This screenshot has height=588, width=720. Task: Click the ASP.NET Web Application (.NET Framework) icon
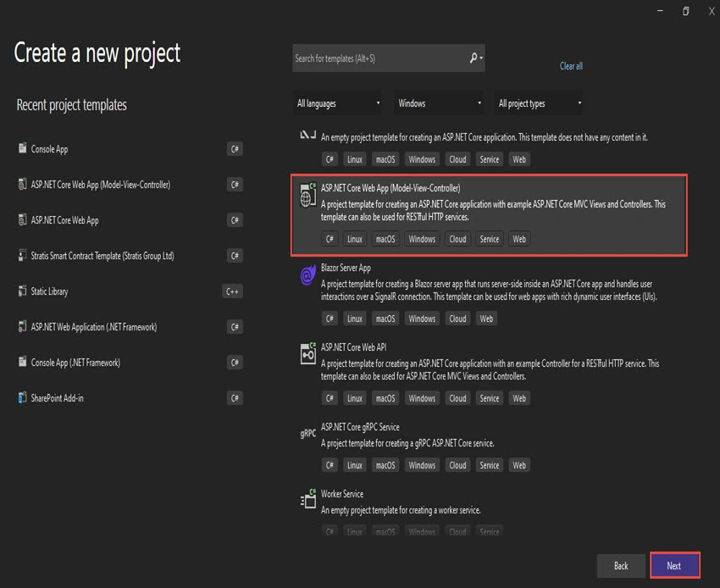pos(22,326)
